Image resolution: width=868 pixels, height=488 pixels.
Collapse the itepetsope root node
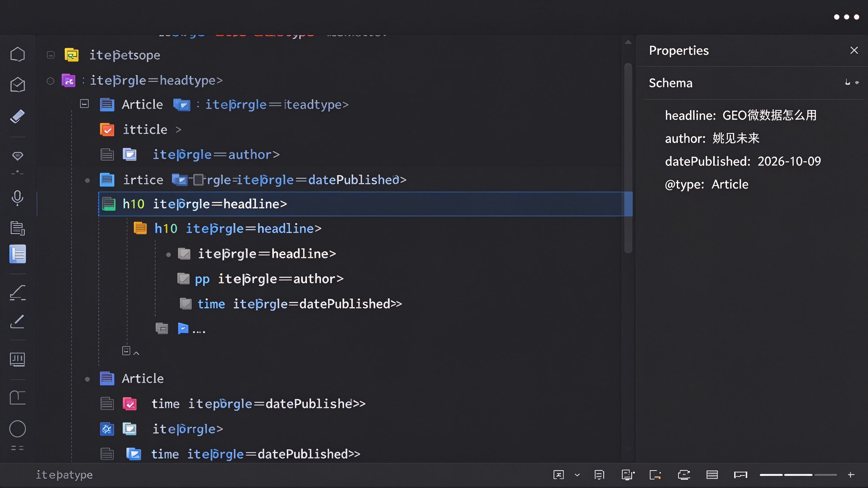51,55
